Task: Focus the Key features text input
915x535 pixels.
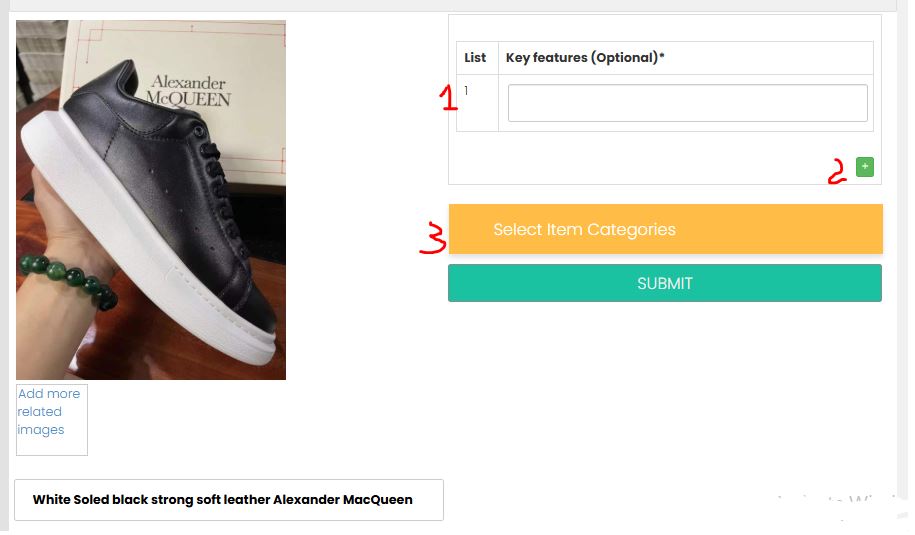Action: click(x=687, y=103)
